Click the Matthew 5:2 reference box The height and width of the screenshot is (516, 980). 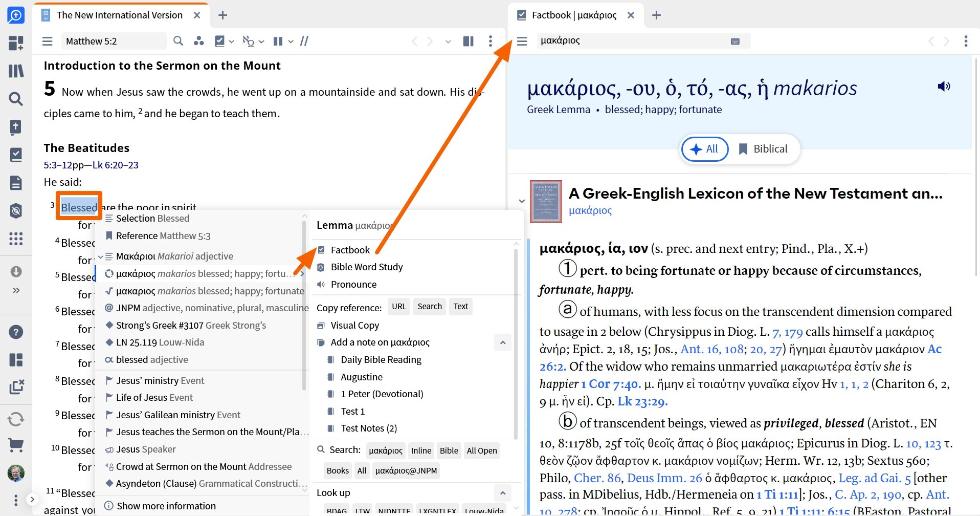click(x=114, y=41)
